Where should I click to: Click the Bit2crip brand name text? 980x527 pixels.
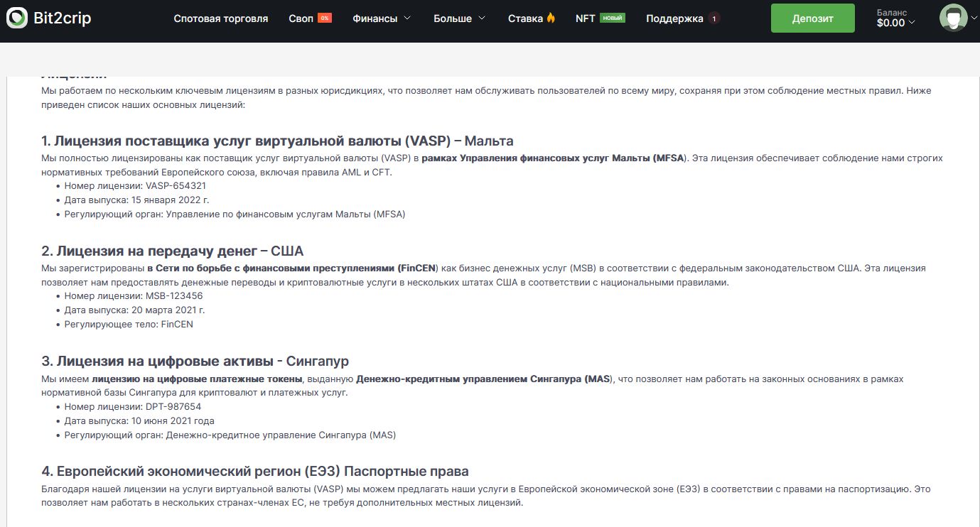63,18
